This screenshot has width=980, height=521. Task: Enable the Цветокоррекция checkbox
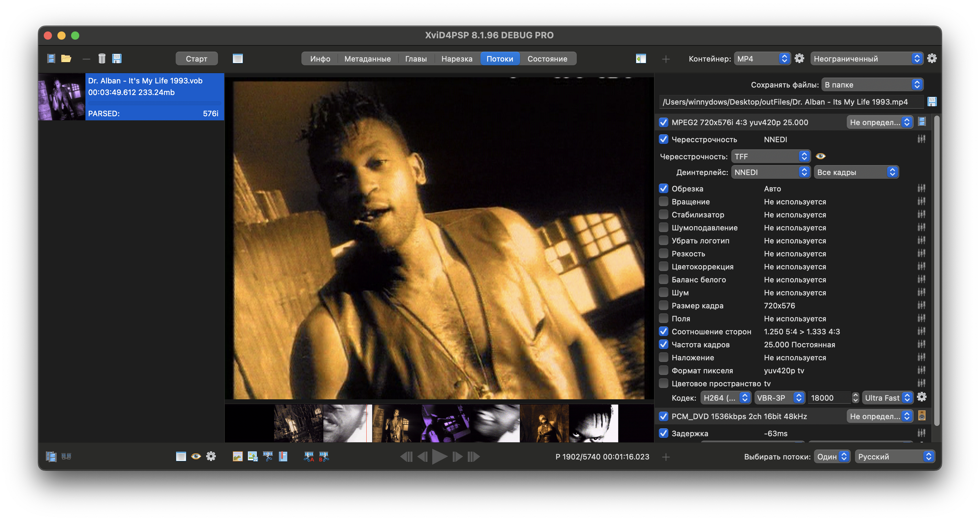coord(664,266)
